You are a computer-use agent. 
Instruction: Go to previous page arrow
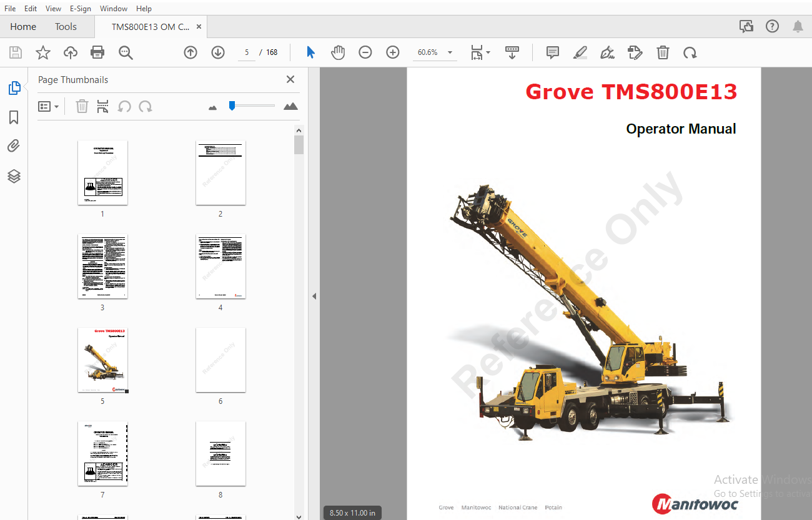tap(191, 52)
